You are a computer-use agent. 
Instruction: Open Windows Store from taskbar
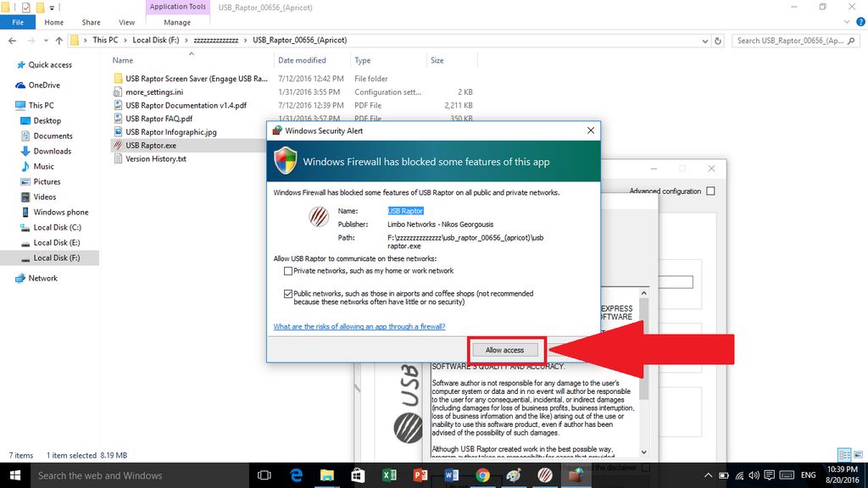coord(359,475)
